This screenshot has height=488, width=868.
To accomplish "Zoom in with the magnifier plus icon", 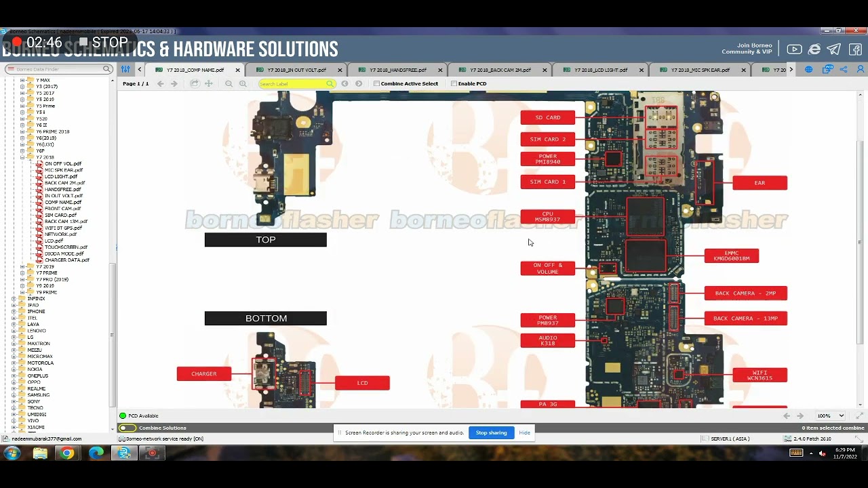I will (243, 83).
